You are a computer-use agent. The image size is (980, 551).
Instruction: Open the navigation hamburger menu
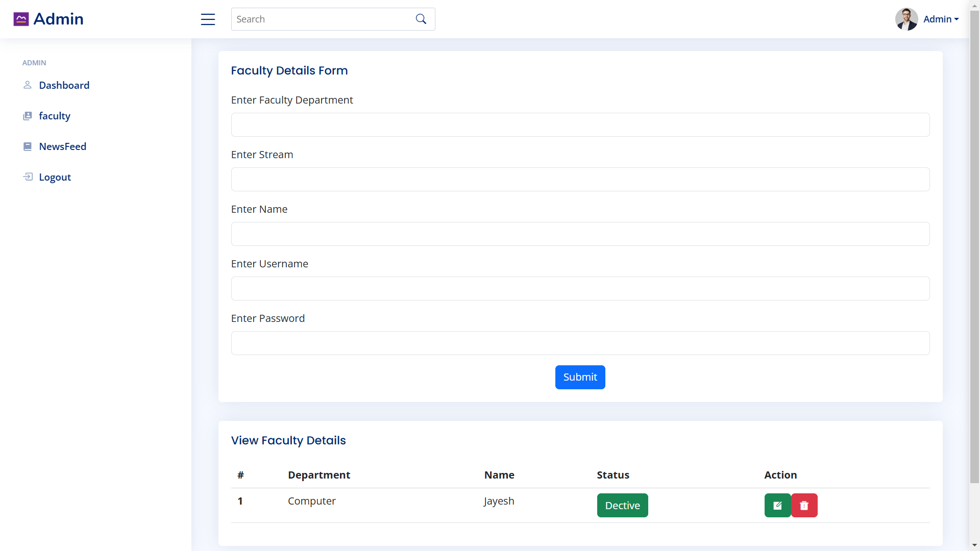pos(208,19)
